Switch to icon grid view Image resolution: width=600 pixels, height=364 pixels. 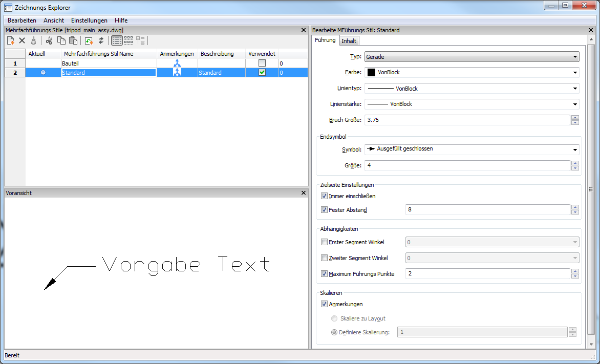coord(128,40)
